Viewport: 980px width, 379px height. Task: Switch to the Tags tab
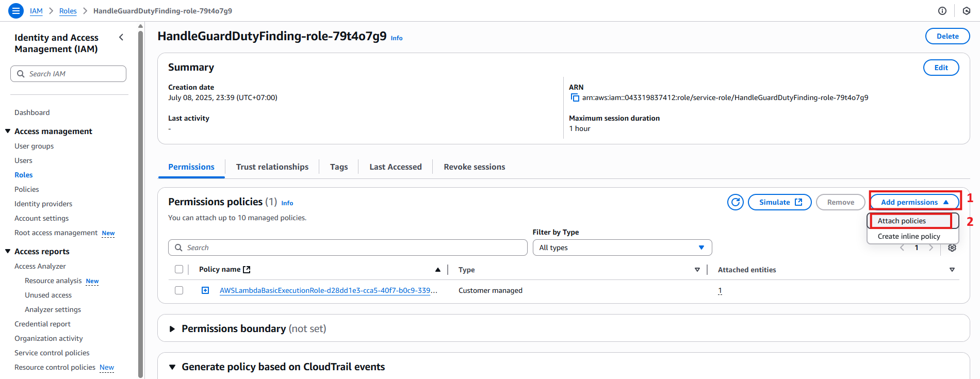pyautogui.click(x=339, y=167)
